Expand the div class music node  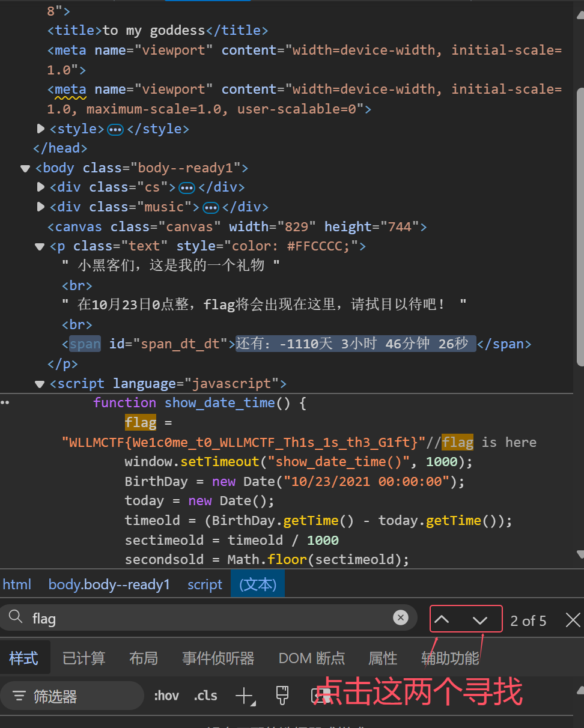[x=40, y=207]
